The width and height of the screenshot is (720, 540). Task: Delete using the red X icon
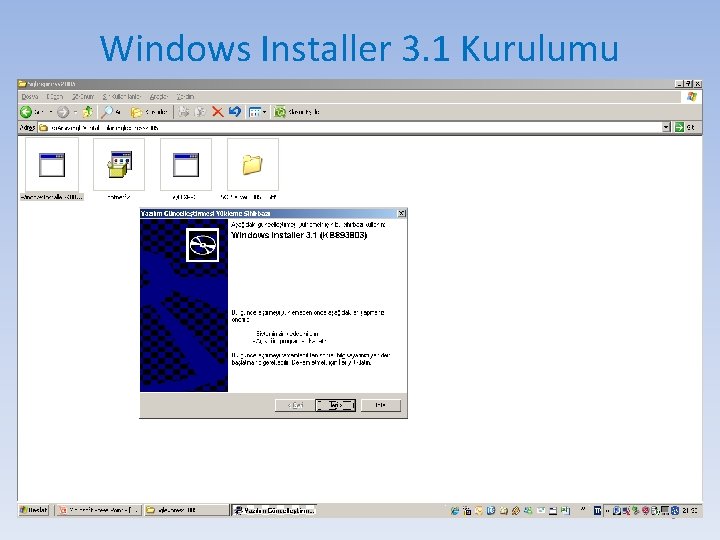(218, 112)
